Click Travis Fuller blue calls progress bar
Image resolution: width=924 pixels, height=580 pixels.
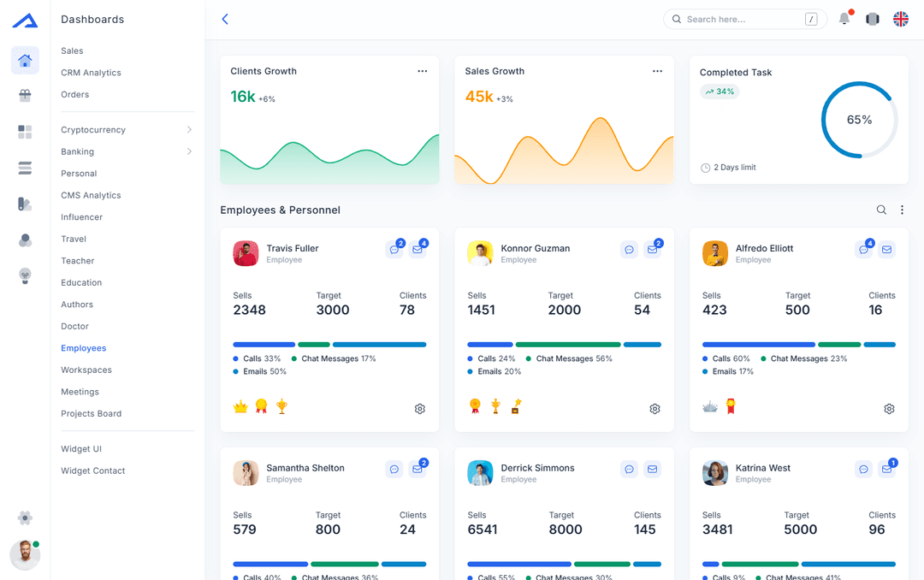coord(264,344)
